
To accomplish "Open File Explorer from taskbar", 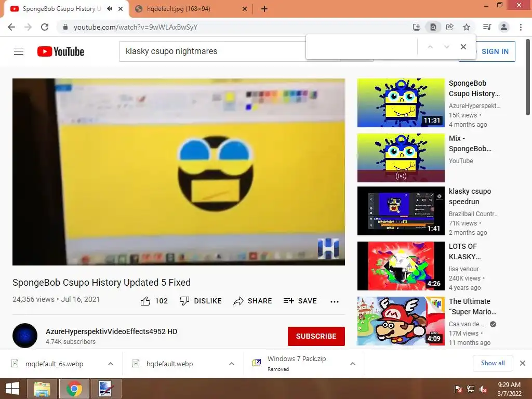I will [42, 389].
